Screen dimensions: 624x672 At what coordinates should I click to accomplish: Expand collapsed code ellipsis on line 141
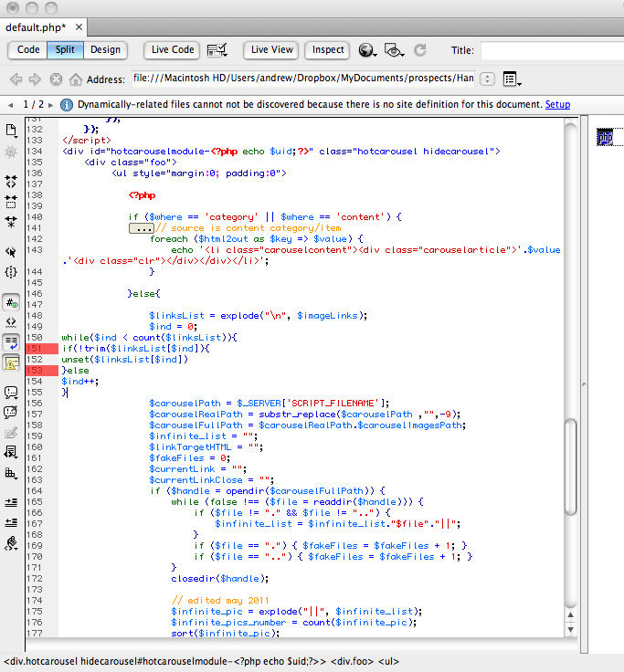[x=142, y=228]
